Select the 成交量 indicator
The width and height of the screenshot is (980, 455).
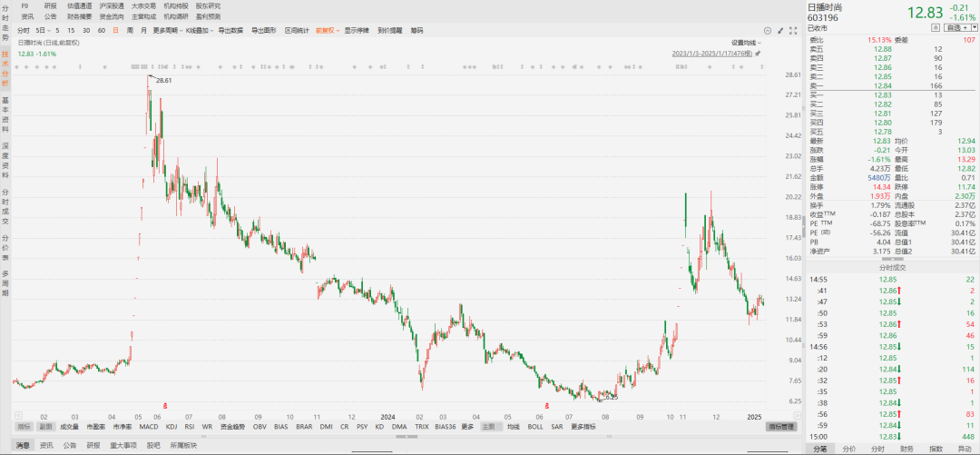pos(69,427)
